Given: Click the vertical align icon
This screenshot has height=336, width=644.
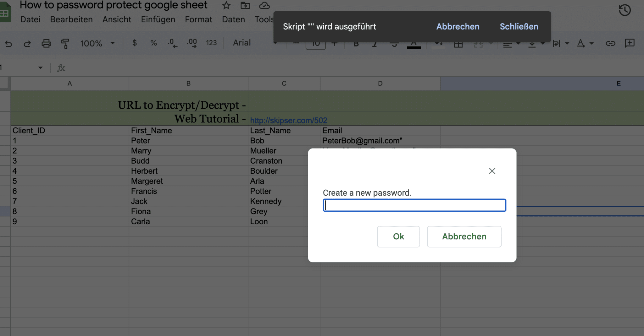Looking at the screenshot, I should coord(532,44).
